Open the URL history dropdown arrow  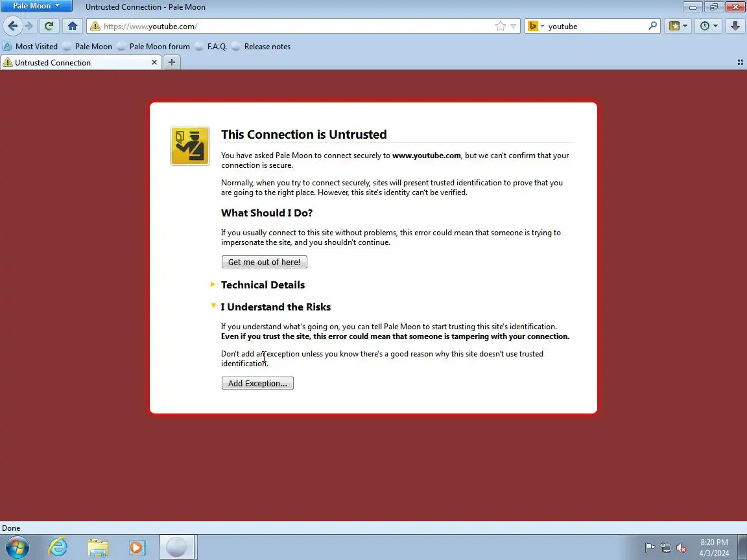[513, 26]
